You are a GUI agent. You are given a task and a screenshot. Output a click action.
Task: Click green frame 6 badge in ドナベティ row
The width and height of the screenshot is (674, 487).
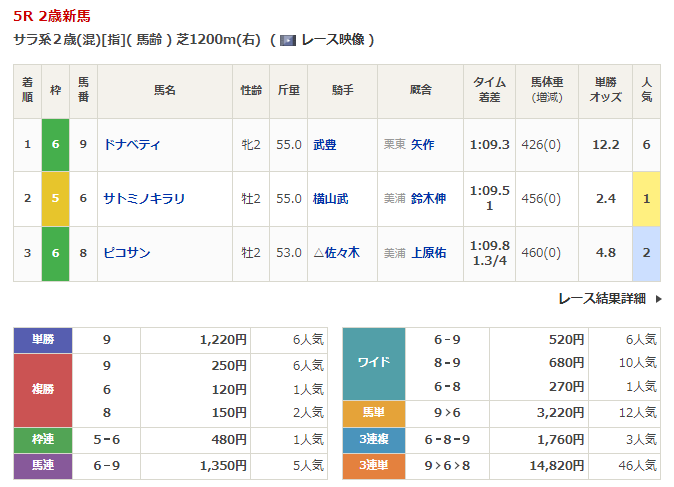click(x=55, y=145)
